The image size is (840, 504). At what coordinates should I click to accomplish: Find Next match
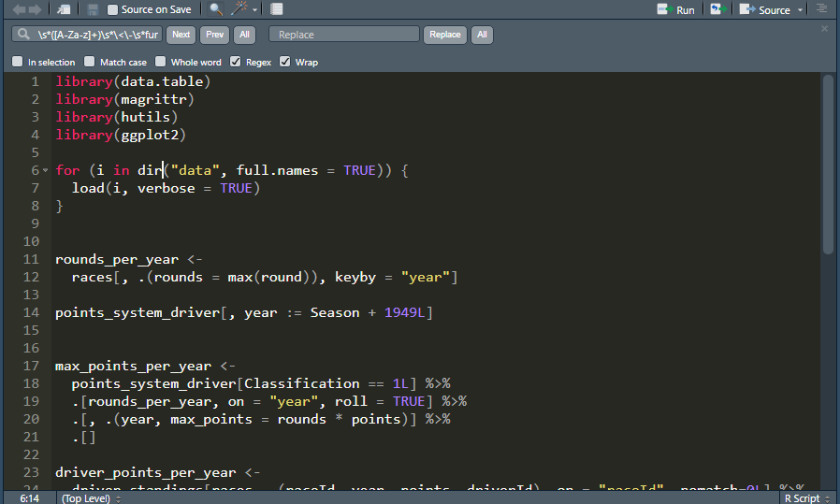click(181, 35)
